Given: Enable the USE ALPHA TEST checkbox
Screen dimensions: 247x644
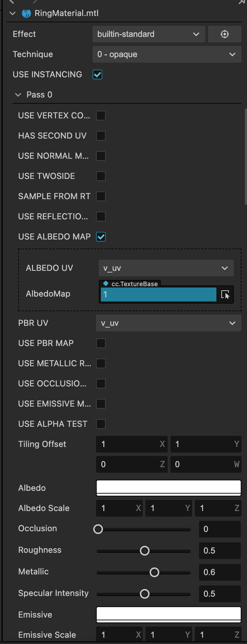Looking at the screenshot, I should coord(101,424).
